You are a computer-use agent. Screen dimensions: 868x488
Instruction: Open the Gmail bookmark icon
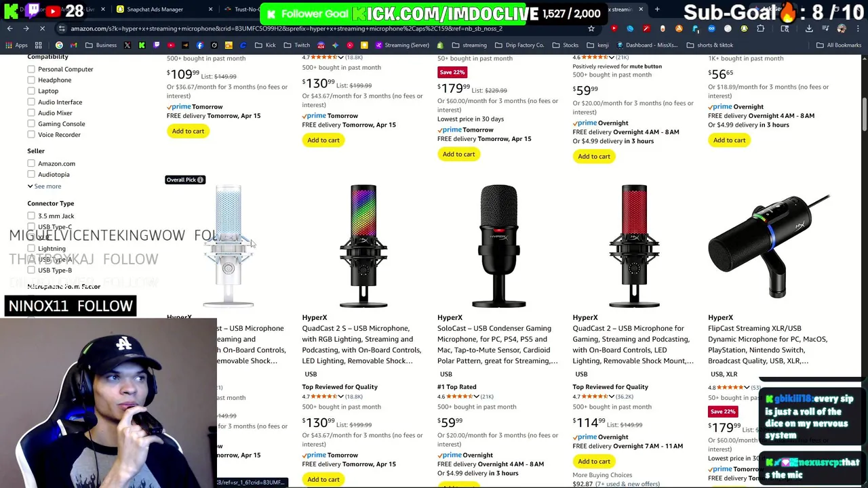click(x=73, y=45)
